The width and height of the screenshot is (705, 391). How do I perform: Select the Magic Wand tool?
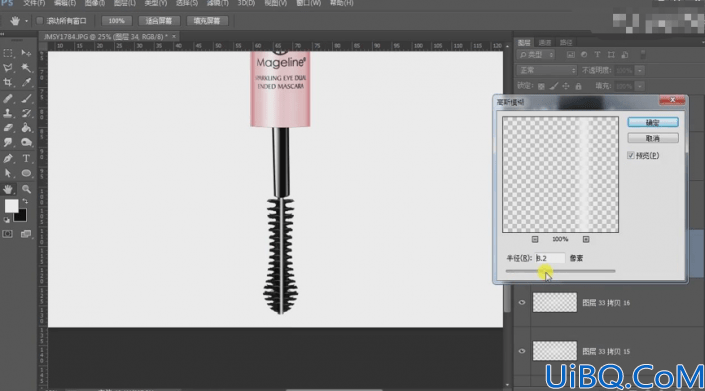26,68
